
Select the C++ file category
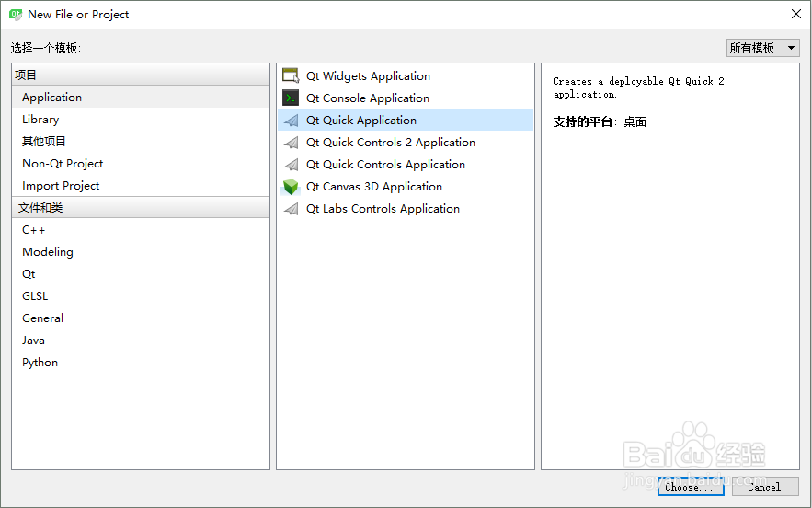[x=141, y=230]
